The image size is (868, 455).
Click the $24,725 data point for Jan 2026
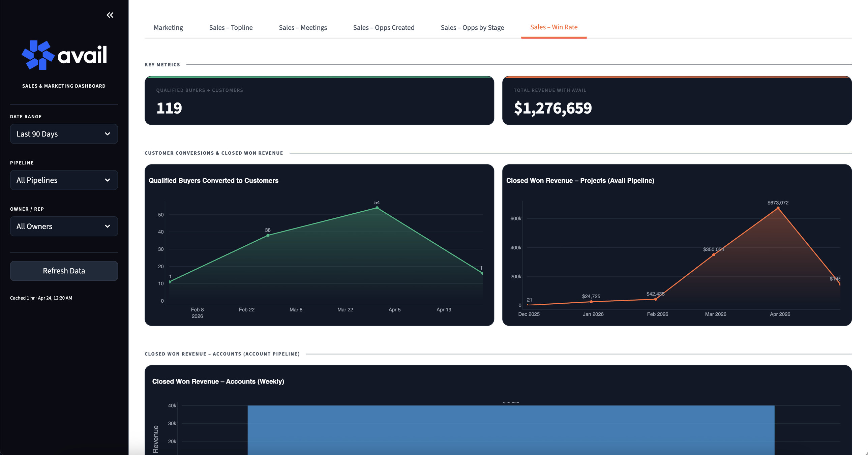pos(591,302)
